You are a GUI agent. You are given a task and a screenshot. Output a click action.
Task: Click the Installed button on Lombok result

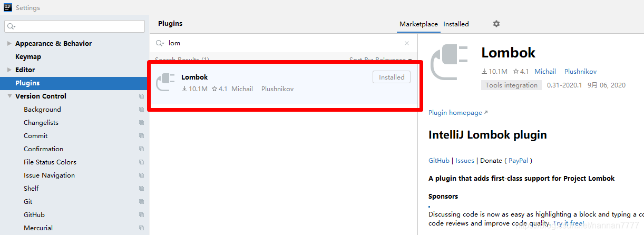tap(392, 77)
